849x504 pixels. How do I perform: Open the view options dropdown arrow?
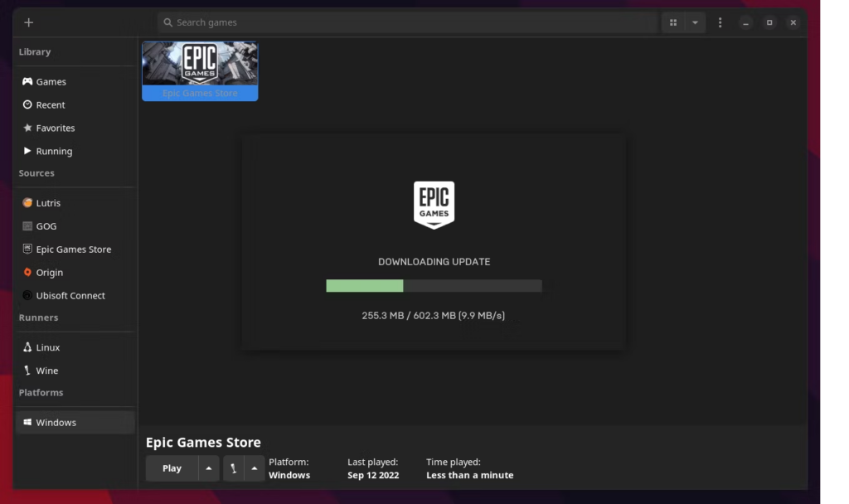[x=696, y=22]
